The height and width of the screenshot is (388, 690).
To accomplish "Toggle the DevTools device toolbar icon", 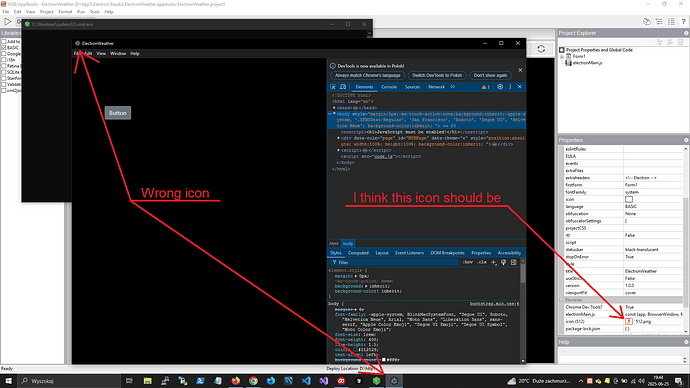I will [x=343, y=87].
